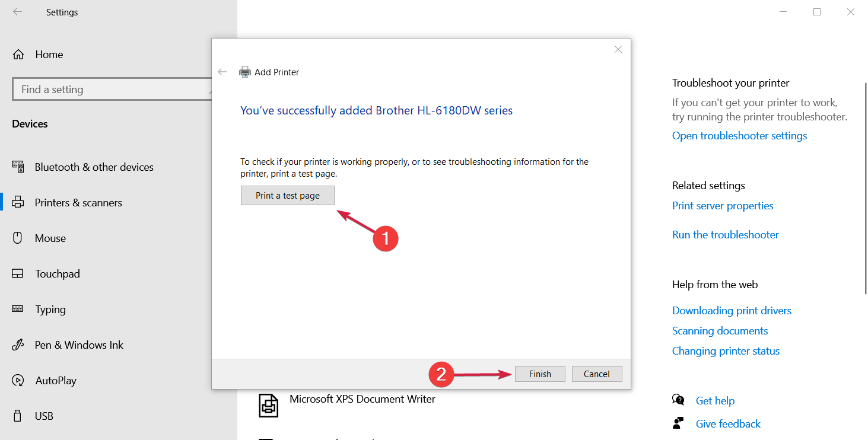Cancel the Add Printer wizard
Screen dimensions: 868x440
click(597, 374)
